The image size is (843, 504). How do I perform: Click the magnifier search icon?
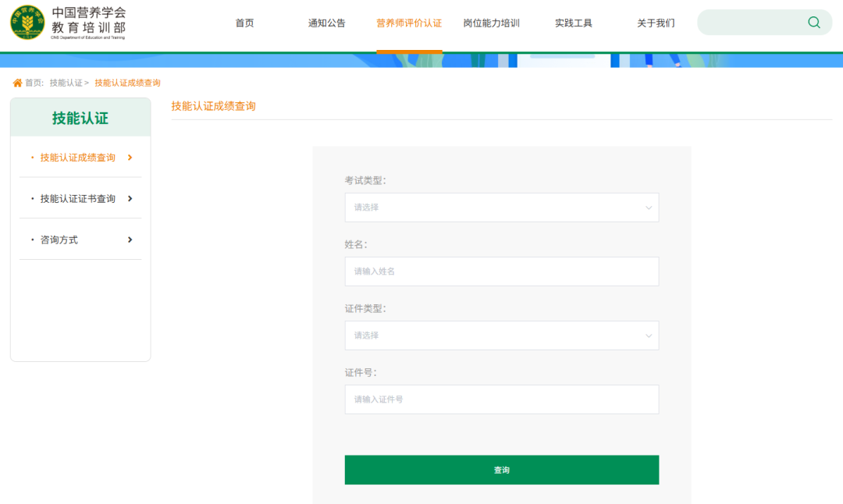pyautogui.click(x=814, y=23)
